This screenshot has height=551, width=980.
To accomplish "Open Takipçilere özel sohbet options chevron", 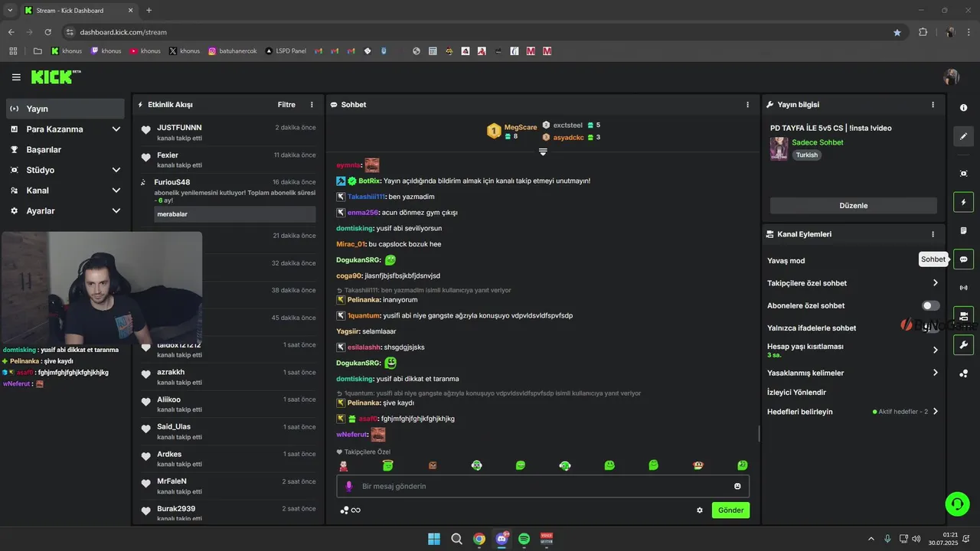I will click(x=935, y=283).
